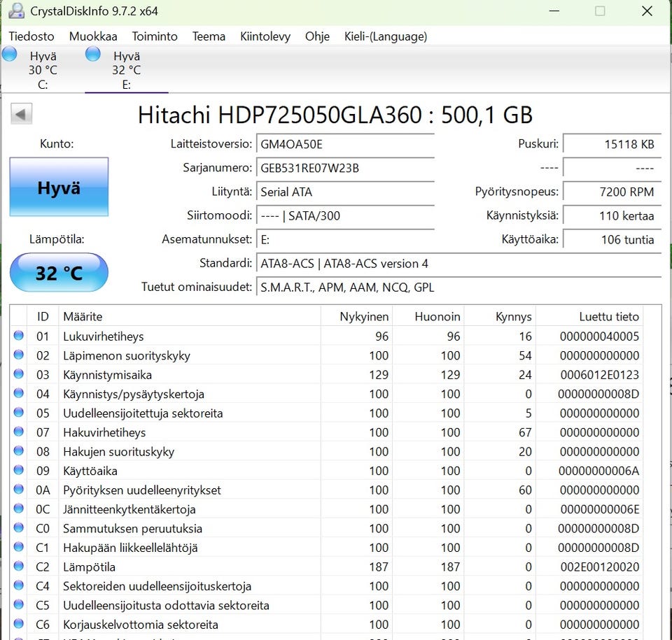
Task: Click the Hyvä health status button
Action: [x=59, y=187]
